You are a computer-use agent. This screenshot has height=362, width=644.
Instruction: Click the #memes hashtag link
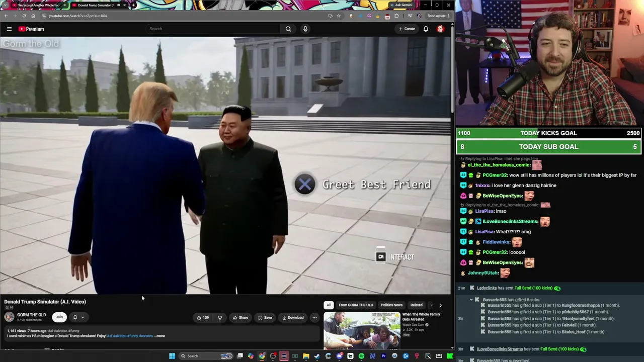tap(146, 336)
